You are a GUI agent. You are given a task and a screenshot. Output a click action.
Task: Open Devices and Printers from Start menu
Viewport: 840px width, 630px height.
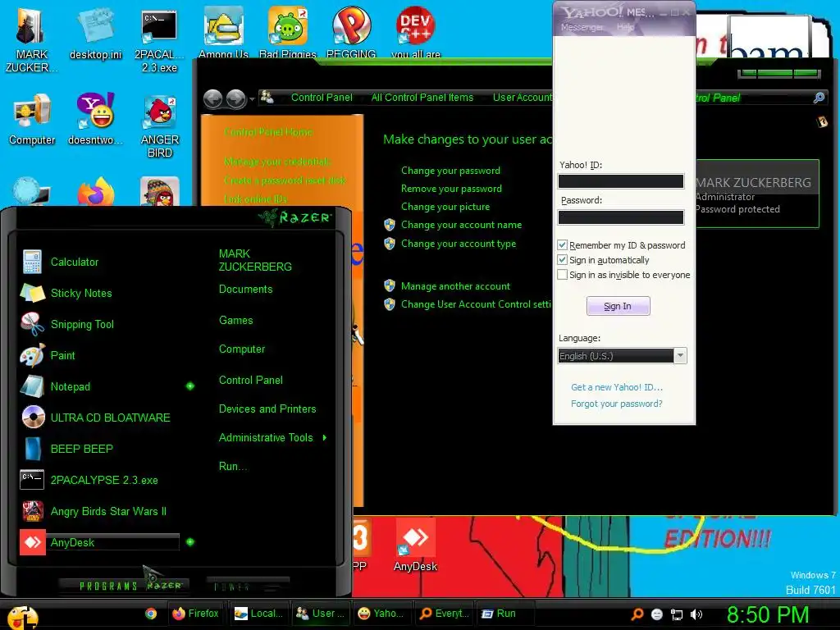click(x=267, y=409)
